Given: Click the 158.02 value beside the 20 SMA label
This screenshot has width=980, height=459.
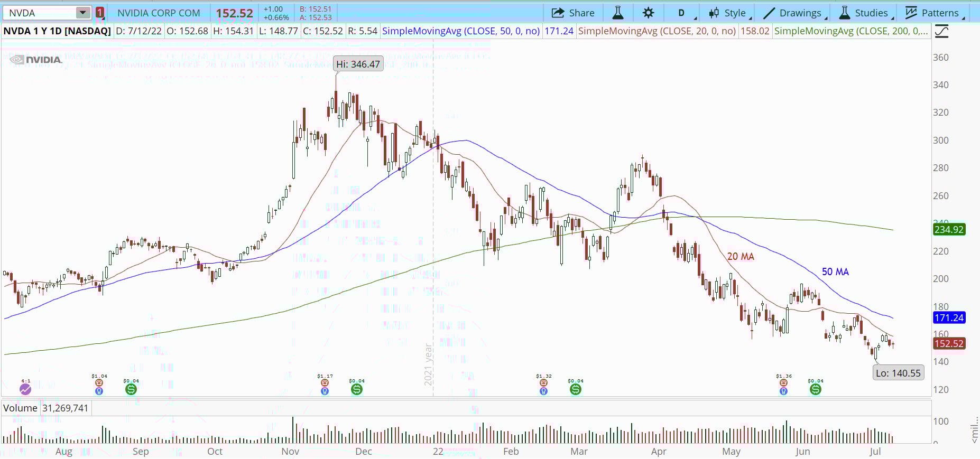Looking at the screenshot, I should [755, 31].
